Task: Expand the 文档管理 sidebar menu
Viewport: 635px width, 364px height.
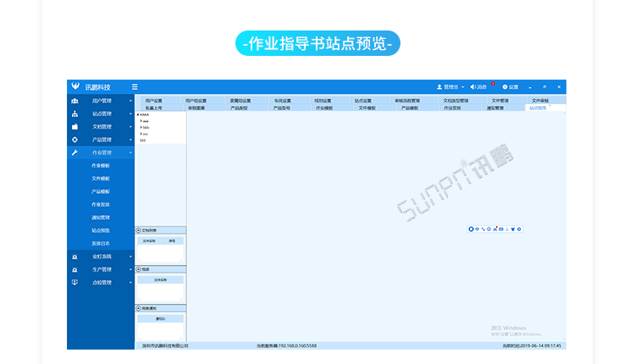Action: [x=130, y=127]
